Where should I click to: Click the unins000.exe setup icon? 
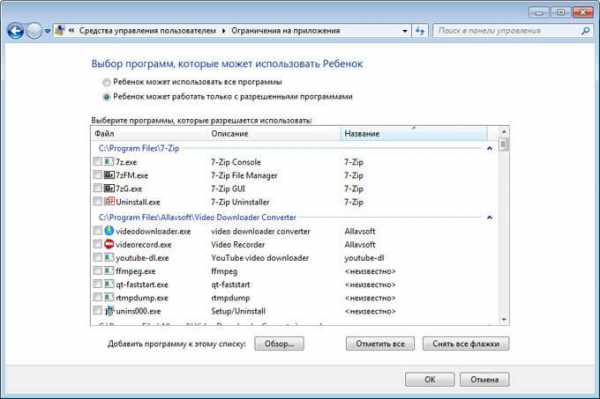click(109, 311)
